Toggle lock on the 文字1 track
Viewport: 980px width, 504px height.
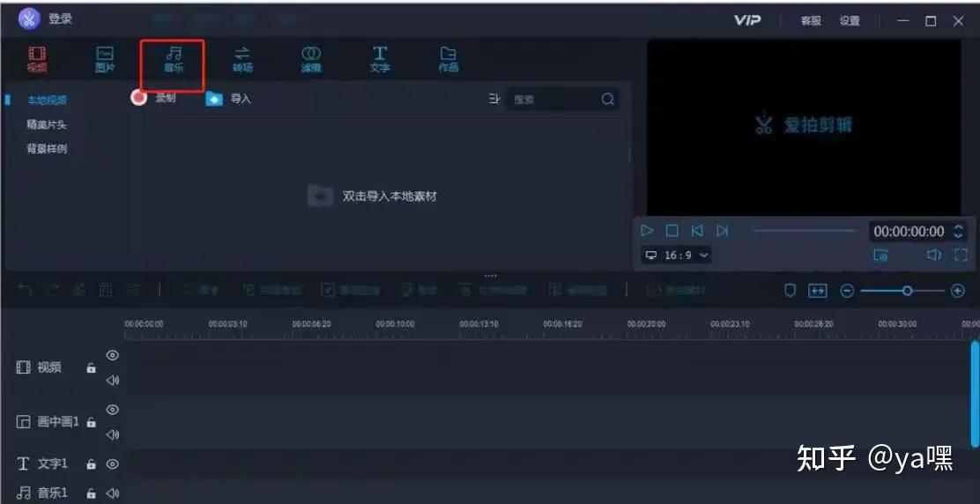(x=92, y=464)
